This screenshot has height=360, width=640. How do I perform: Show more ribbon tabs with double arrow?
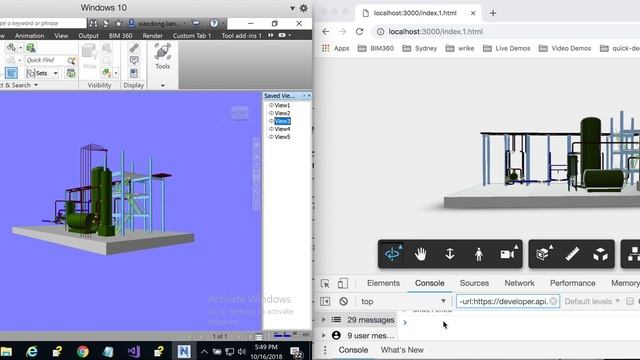(271, 36)
